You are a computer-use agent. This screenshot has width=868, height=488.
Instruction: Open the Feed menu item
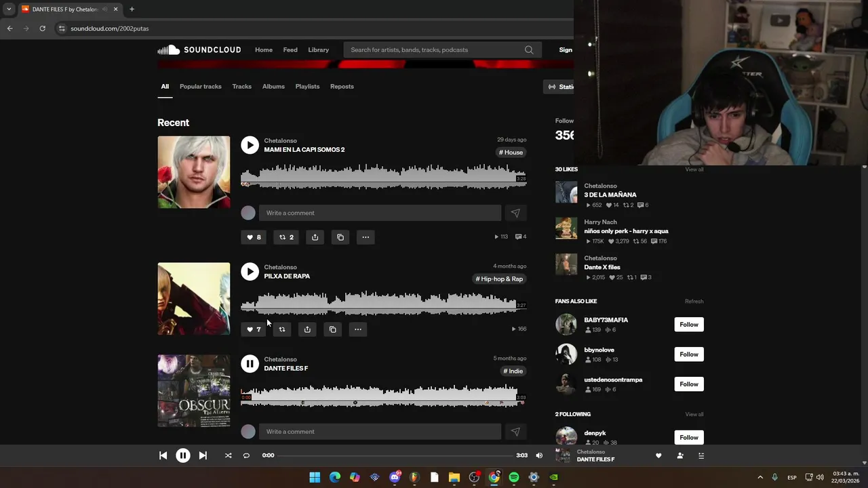coord(290,49)
